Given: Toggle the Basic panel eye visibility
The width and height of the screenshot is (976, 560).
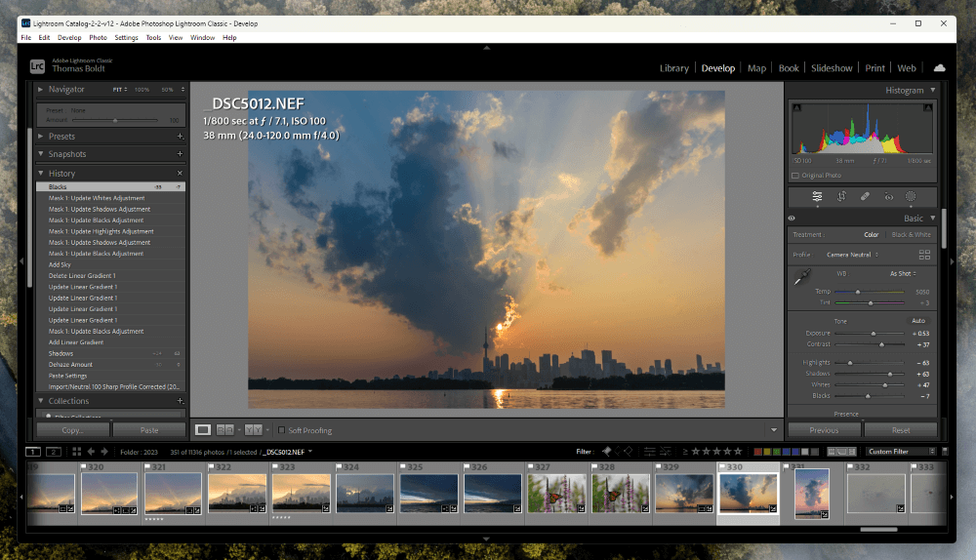Looking at the screenshot, I should point(792,219).
